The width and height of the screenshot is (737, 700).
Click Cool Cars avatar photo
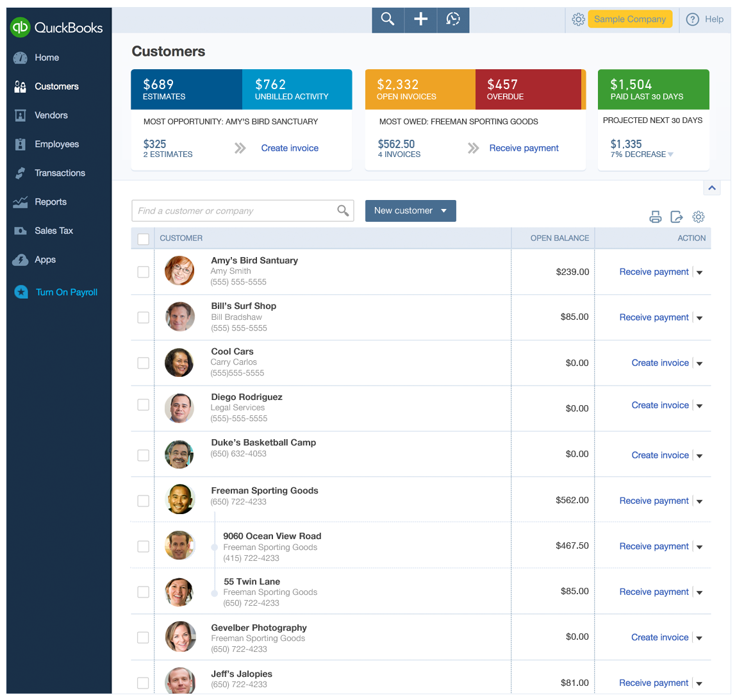pos(179,362)
